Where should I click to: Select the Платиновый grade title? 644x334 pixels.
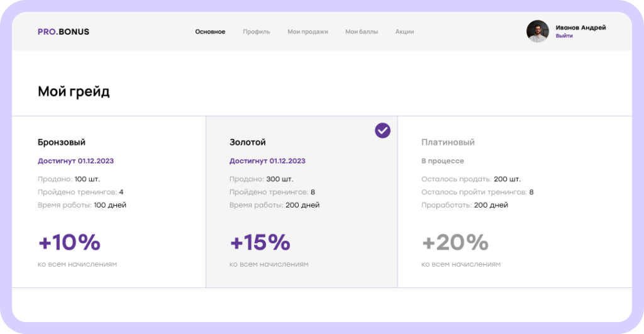pyautogui.click(x=448, y=142)
